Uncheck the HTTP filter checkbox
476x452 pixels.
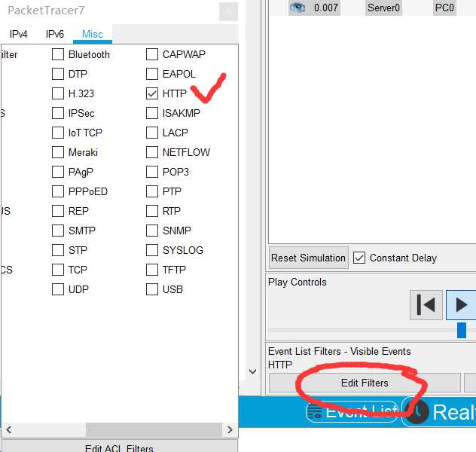pos(152,93)
